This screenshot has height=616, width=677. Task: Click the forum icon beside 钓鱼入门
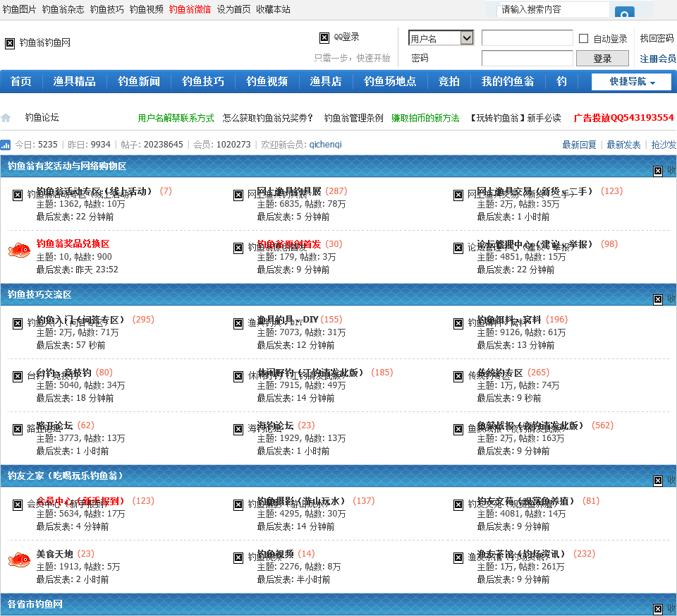coord(17,324)
